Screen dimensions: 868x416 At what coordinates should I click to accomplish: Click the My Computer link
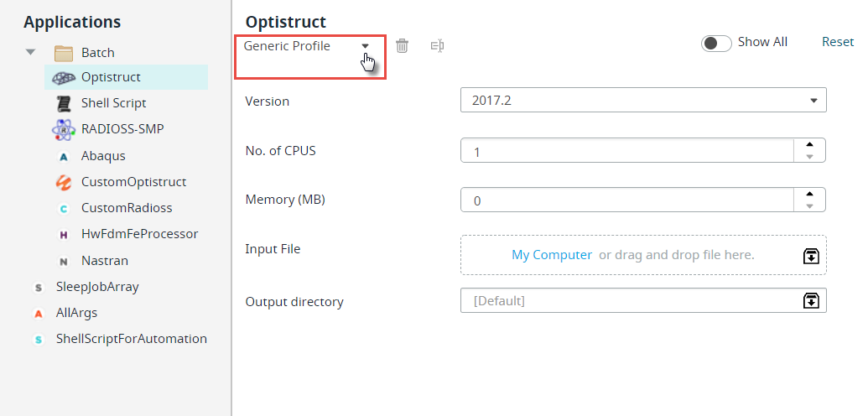pos(552,255)
